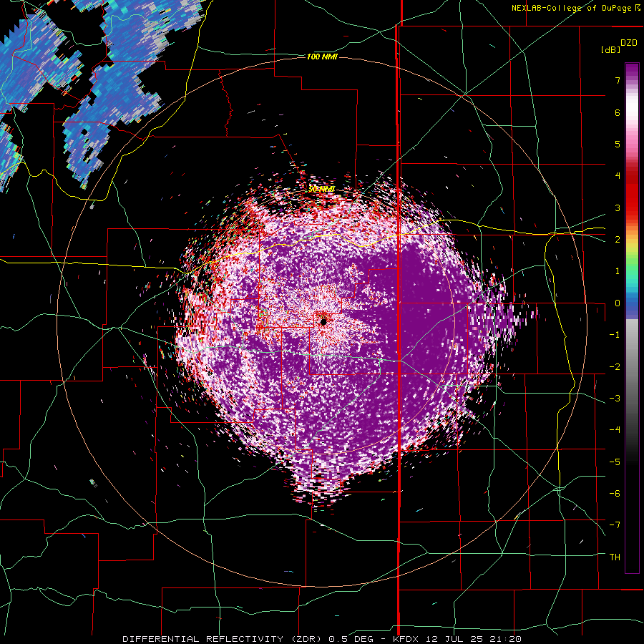Click the 50 NMI range ring label
Viewport: 644px width, 644px height.
click(321, 189)
